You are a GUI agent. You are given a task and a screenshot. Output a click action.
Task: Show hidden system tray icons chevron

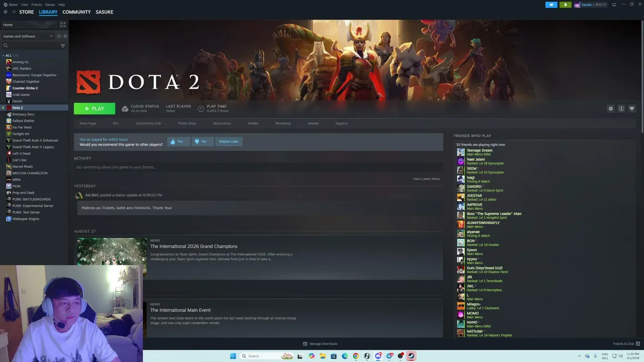tap(579, 356)
